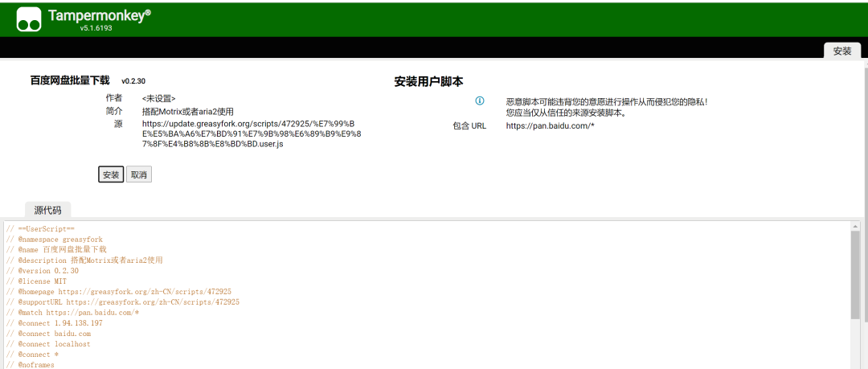
Task: Click the malicious script warning text
Action: [x=607, y=108]
